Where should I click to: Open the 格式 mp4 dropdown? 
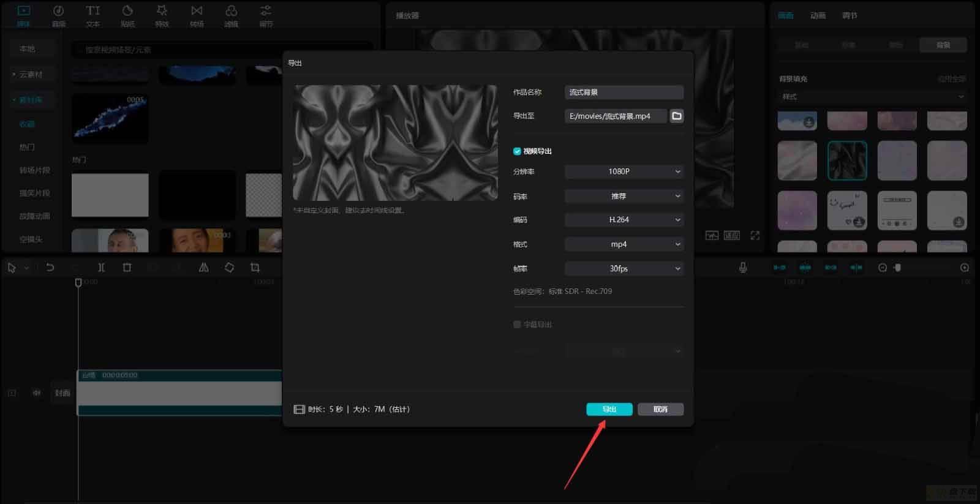(x=624, y=244)
